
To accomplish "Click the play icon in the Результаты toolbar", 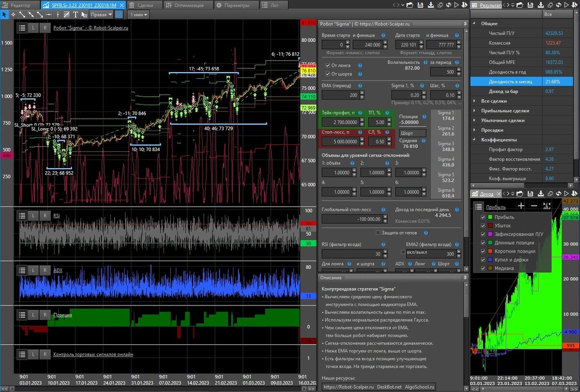I will [x=566, y=5].
